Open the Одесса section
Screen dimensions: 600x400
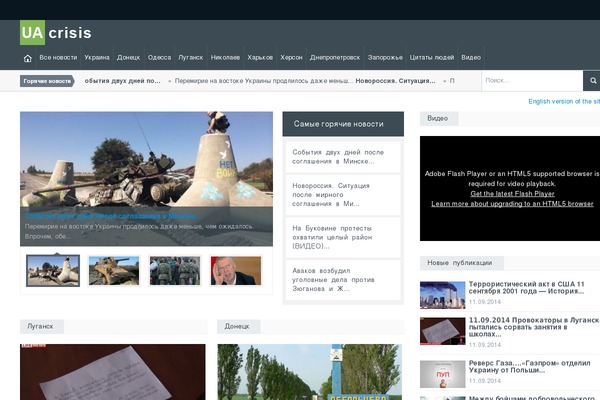[159, 57]
